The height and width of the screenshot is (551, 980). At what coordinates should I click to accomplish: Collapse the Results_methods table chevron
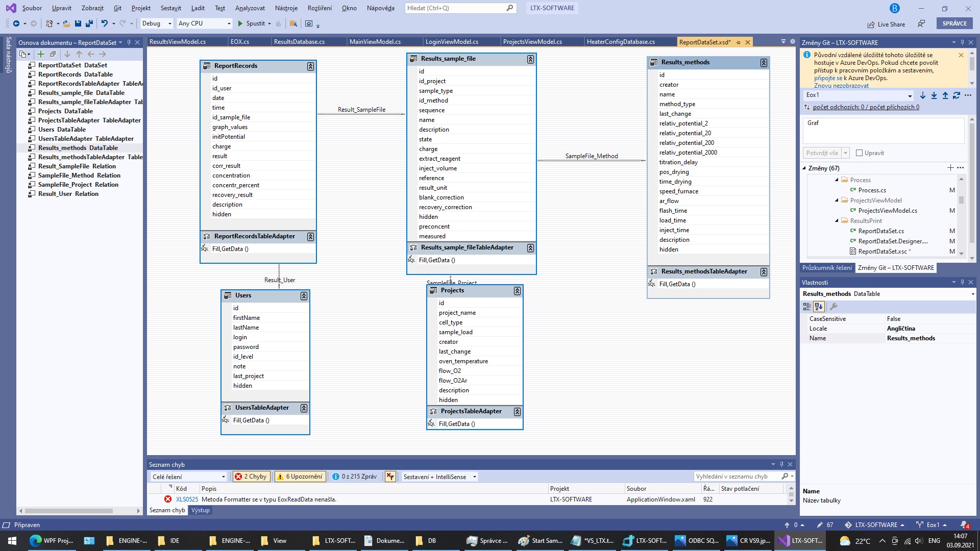764,63
